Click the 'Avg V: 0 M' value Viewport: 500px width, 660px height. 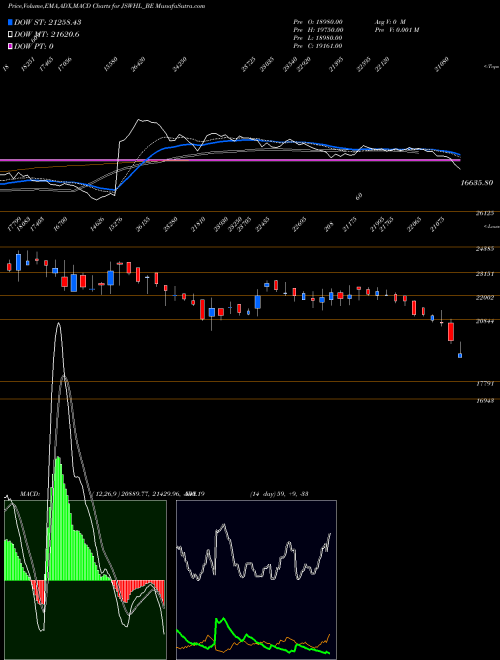[390, 22]
